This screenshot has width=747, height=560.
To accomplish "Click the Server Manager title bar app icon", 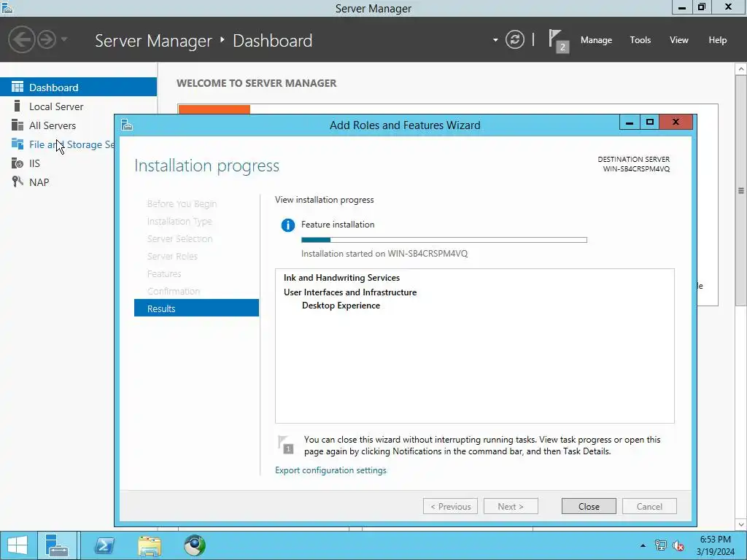I will coord(7,8).
